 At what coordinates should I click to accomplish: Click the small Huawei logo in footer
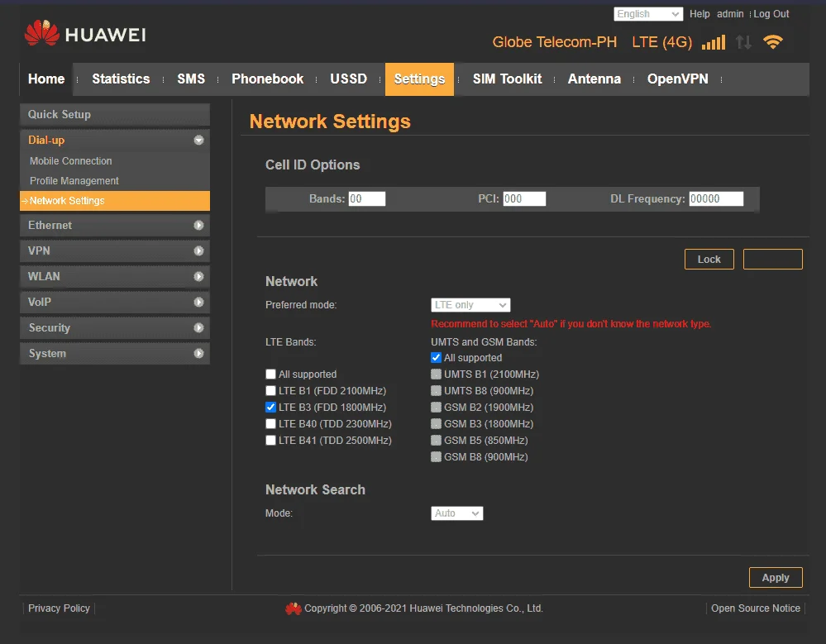(x=294, y=608)
